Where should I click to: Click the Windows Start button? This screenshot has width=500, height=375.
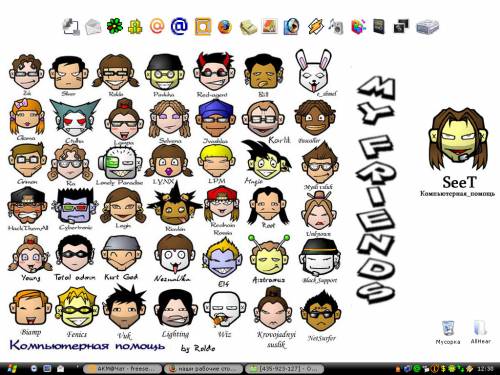point(12,368)
